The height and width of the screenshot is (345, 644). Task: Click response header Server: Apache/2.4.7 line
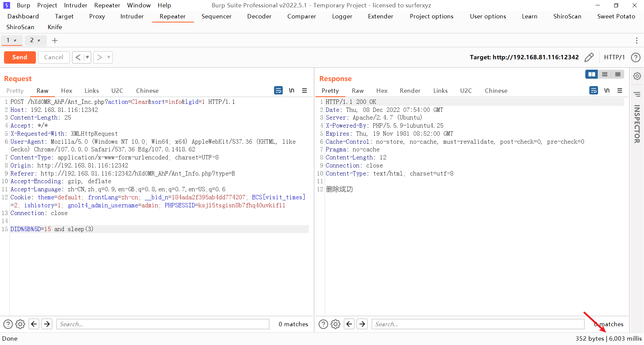click(x=374, y=118)
